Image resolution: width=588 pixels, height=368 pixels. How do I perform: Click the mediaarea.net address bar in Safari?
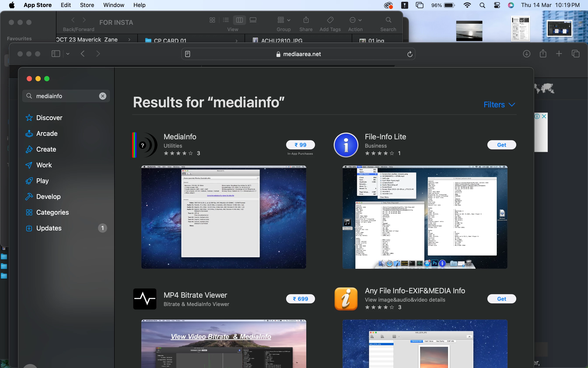click(x=298, y=54)
